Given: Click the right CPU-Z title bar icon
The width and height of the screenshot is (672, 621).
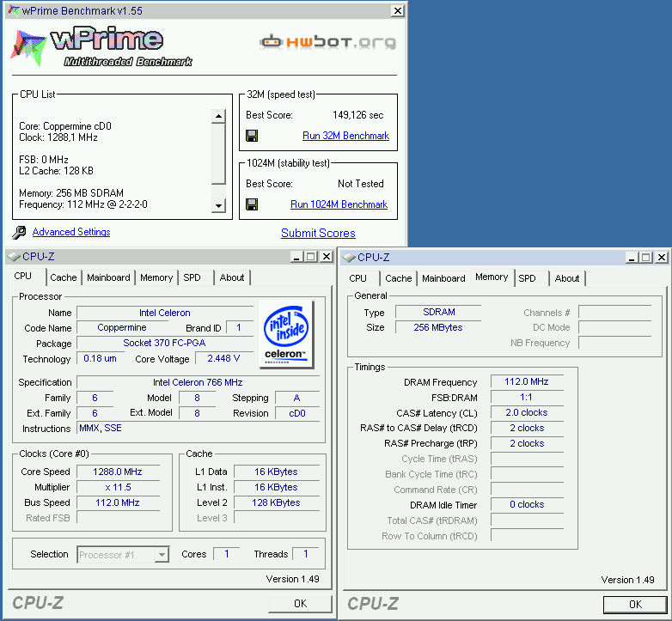Looking at the screenshot, I should click(349, 258).
